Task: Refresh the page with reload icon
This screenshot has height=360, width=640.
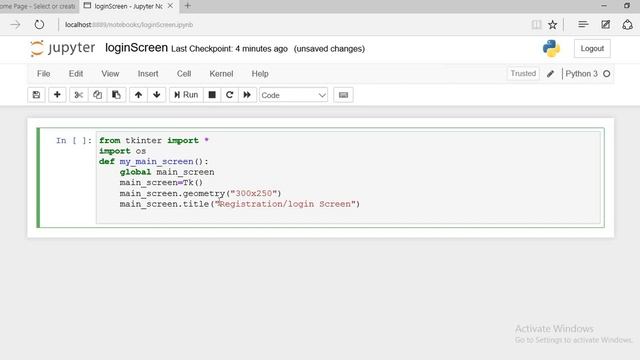Action: click(x=39, y=25)
